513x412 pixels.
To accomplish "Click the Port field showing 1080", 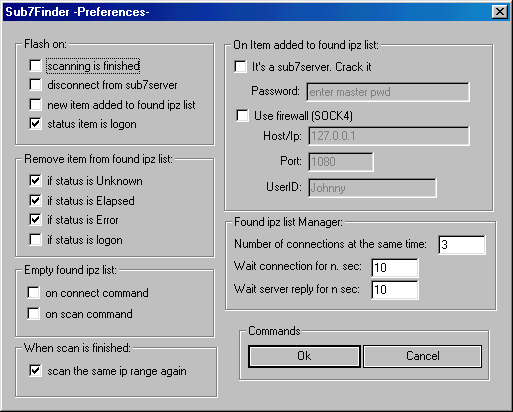I will click(341, 162).
